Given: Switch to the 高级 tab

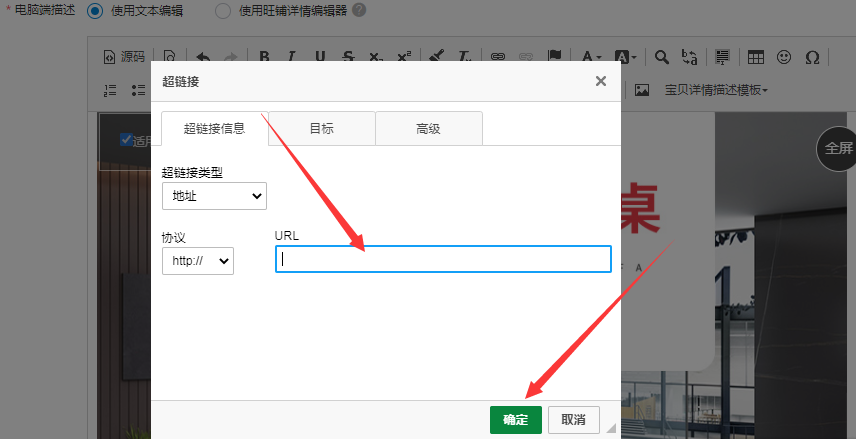Looking at the screenshot, I should [x=428, y=128].
